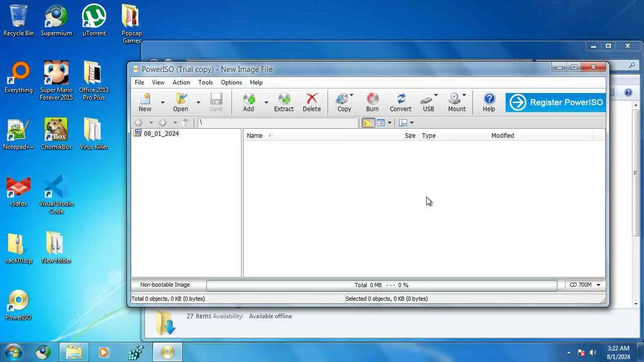Click the Add files toolbar icon

click(249, 102)
